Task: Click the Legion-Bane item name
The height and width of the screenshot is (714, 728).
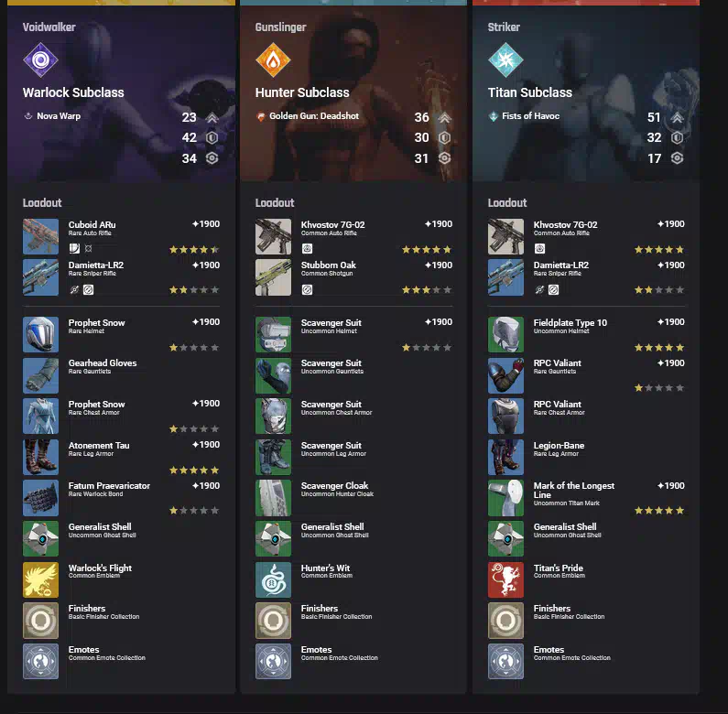Action: pyautogui.click(x=559, y=446)
